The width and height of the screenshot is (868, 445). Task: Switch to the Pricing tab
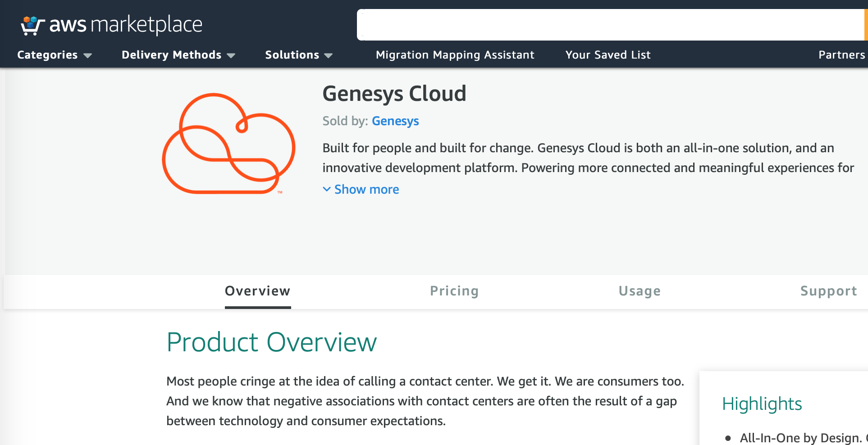point(454,291)
